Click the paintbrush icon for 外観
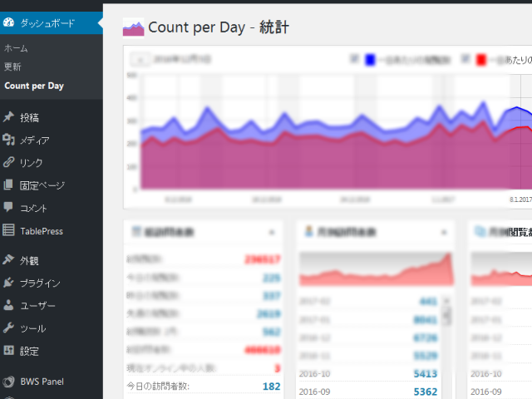 [8, 260]
